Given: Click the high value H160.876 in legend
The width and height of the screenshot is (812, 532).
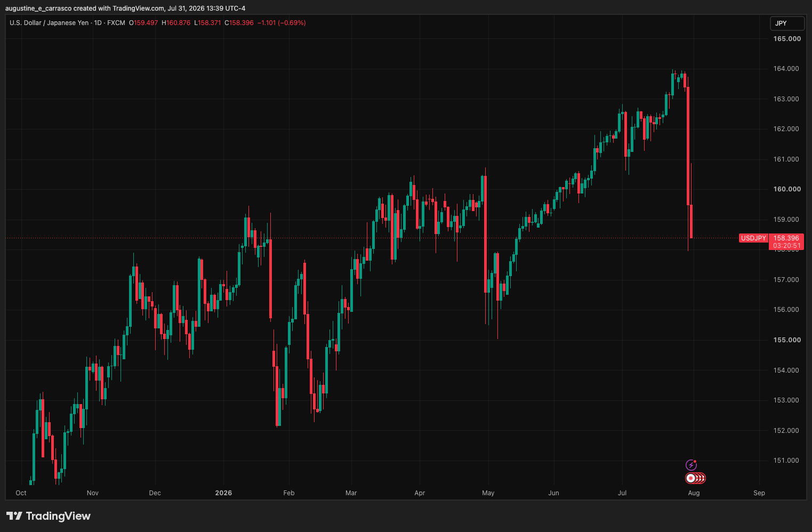Looking at the screenshot, I should pyautogui.click(x=176, y=23).
